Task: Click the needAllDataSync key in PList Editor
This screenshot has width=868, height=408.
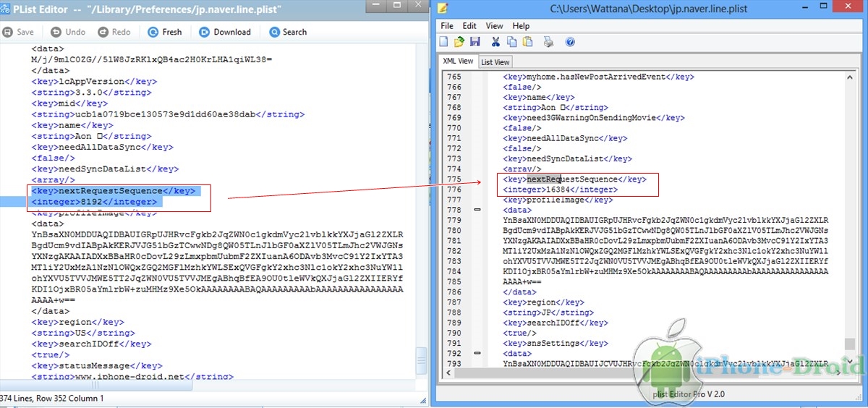Action: pyautogui.click(x=102, y=147)
